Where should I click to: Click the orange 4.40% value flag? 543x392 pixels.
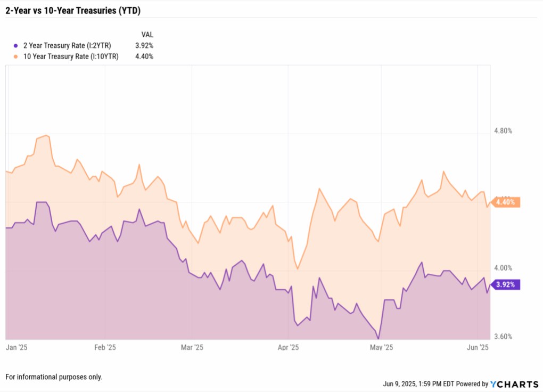(506, 202)
